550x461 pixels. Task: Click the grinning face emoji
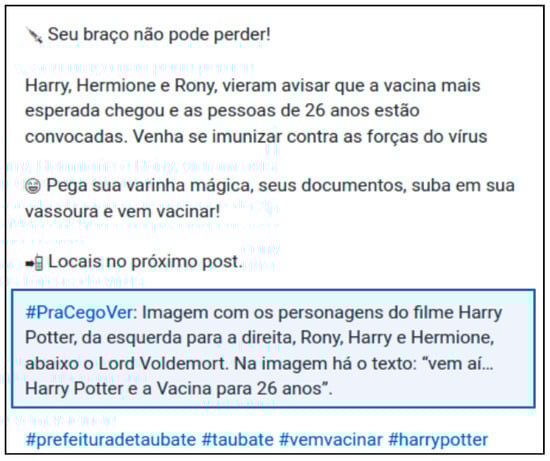pyautogui.click(x=33, y=186)
